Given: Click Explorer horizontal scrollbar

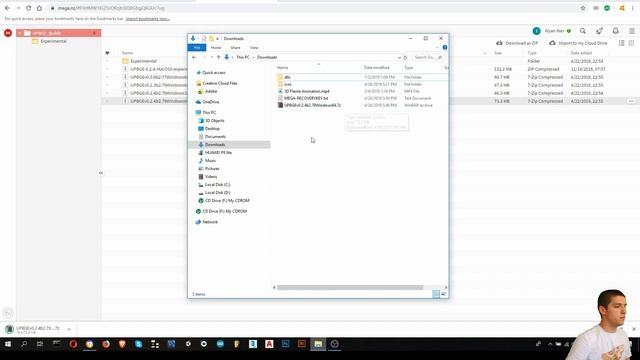Looking at the screenshot, I should (x=350, y=287).
